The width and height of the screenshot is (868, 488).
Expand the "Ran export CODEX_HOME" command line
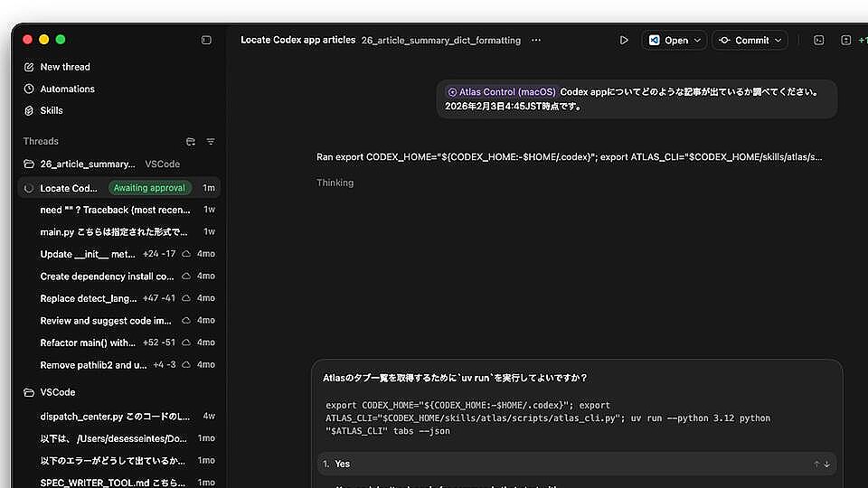(569, 157)
